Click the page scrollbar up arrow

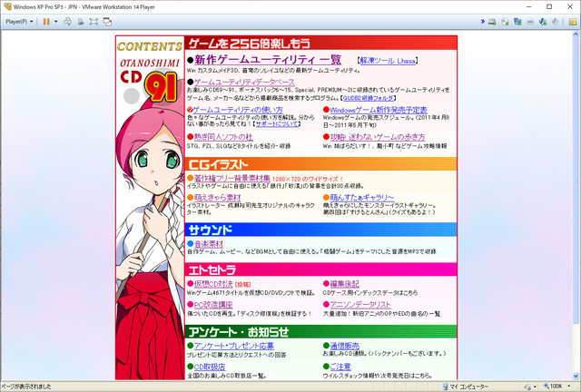576,34
